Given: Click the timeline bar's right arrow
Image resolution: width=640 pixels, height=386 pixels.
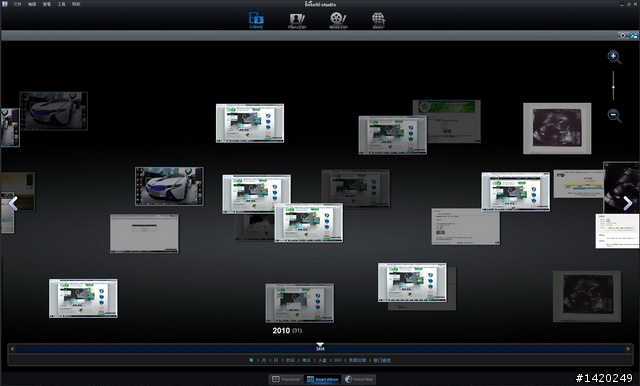Looking at the screenshot, I should tap(628, 349).
